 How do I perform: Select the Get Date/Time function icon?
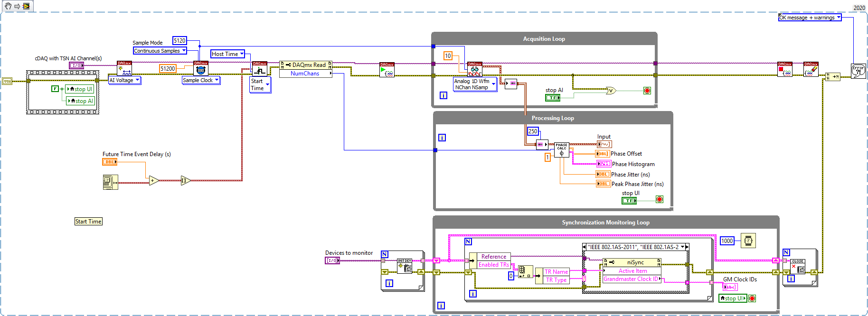[x=110, y=182]
